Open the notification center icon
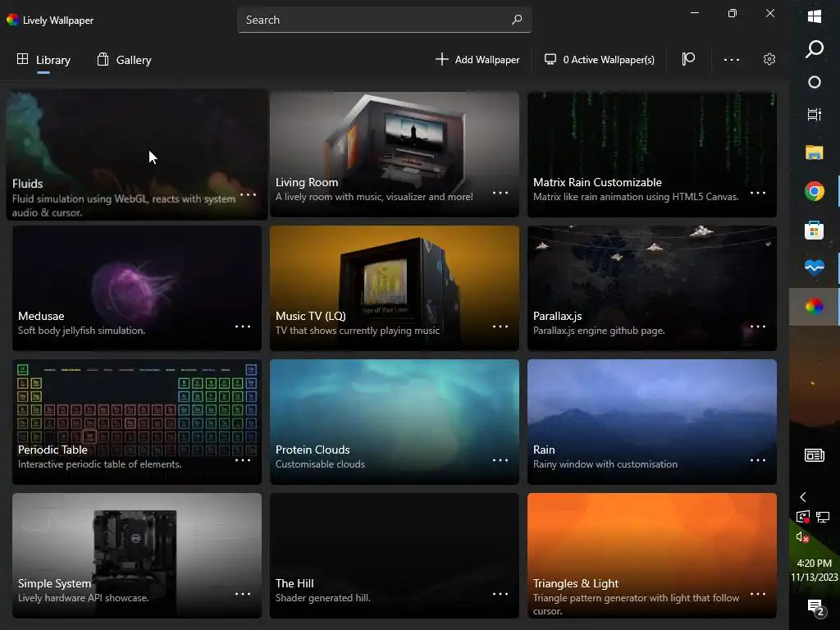The width and height of the screenshot is (840, 630). [x=815, y=608]
